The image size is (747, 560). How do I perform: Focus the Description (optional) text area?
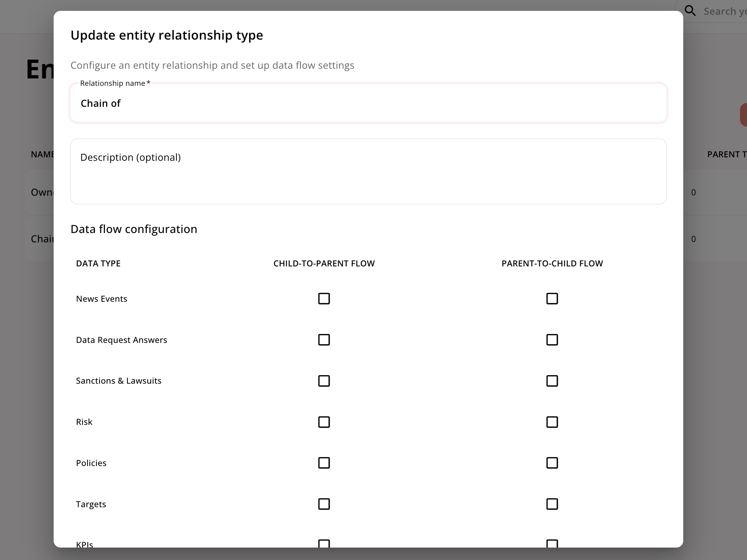tap(368, 171)
